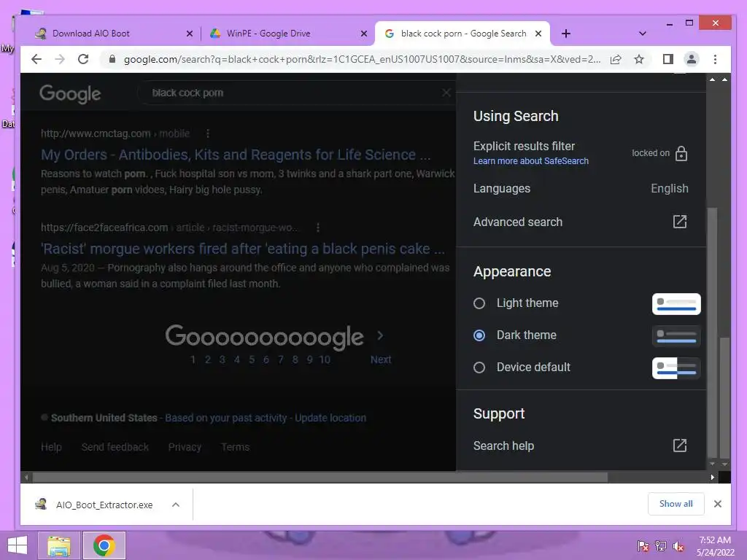Click the share page icon
Screen dimensions: 747x560
click(616, 59)
